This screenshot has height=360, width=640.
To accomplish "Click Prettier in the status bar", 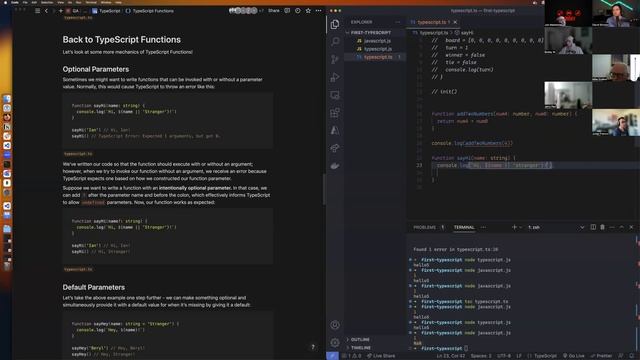I will pos(601,356).
